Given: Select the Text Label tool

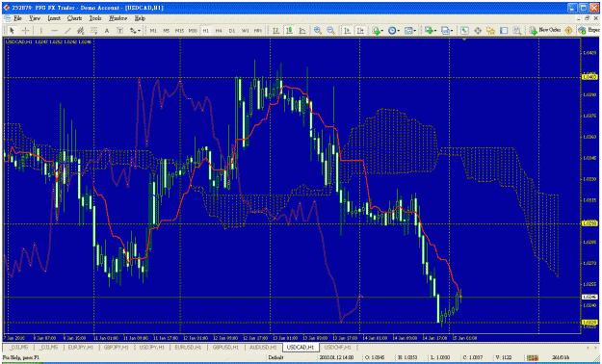Looking at the screenshot, I should pos(119,31).
